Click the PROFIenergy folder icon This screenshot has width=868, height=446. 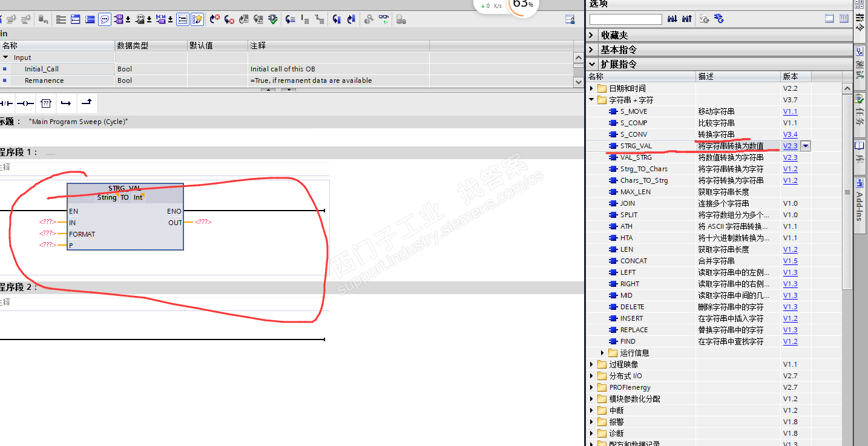(602, 387)
